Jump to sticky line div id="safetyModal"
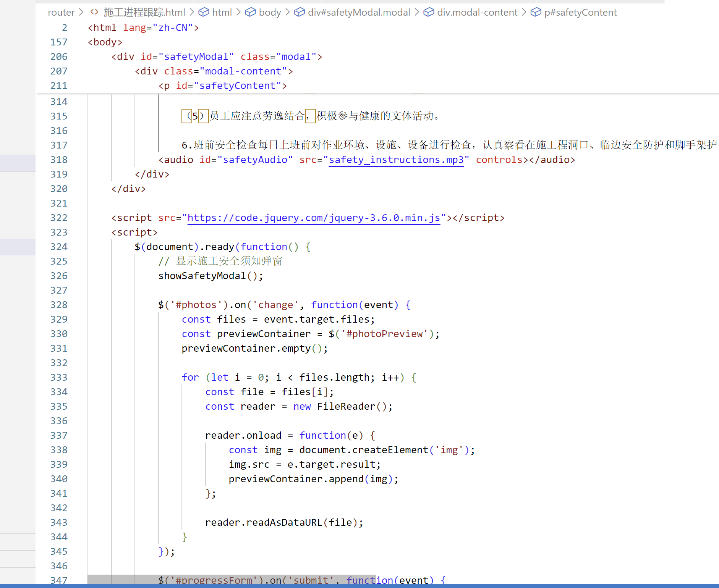The height and width of the screenshot is (588, 719). pyautogui.click(x=217, y=57)
